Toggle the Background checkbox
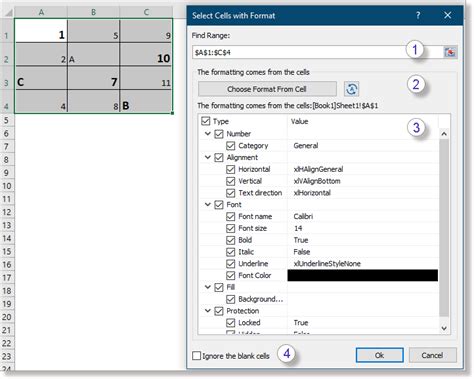The height and width of the screenshot is (379, 474). pyautogui.click(x=230, y=299)
